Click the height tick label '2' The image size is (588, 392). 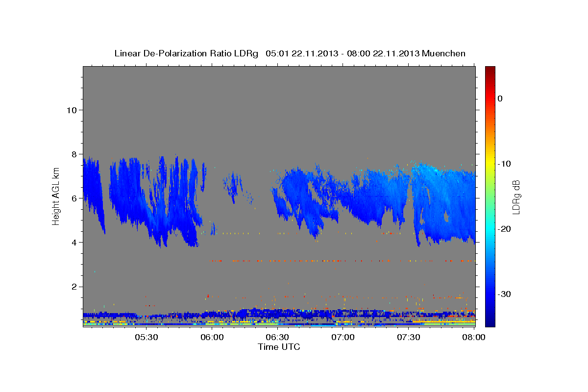pos(74,286)
